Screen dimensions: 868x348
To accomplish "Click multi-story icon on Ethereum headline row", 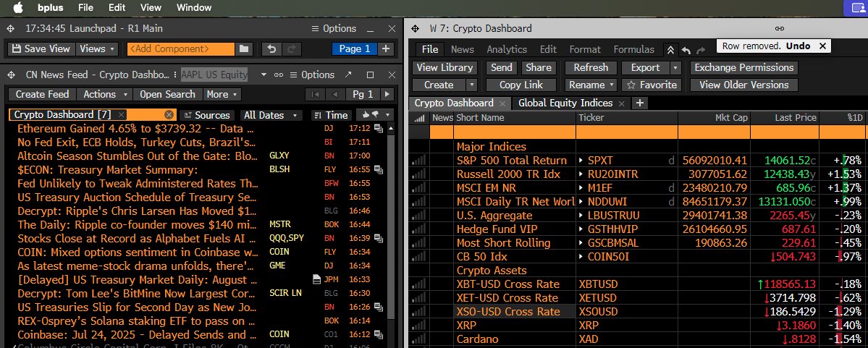I will 379,129.
